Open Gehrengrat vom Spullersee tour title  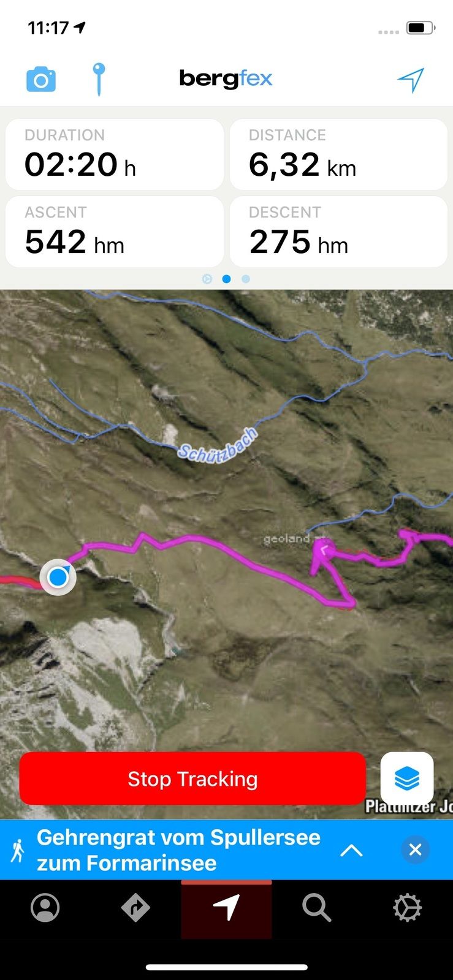(x=178, y=850)
